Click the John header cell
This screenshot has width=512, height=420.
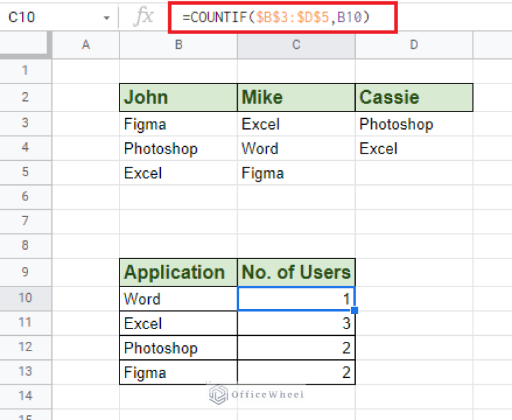click(178, 97)
